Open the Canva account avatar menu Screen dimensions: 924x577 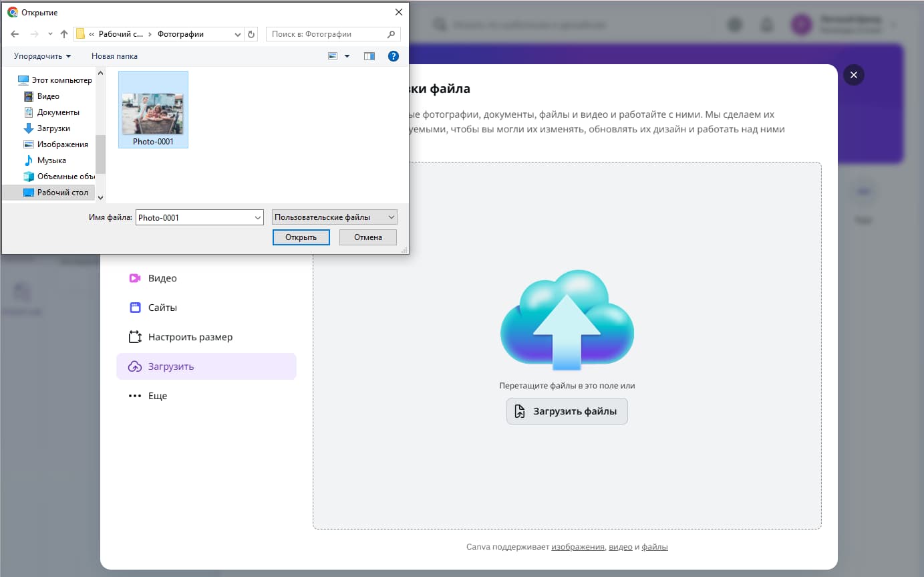pyautogui.click(x=801, y=25)
